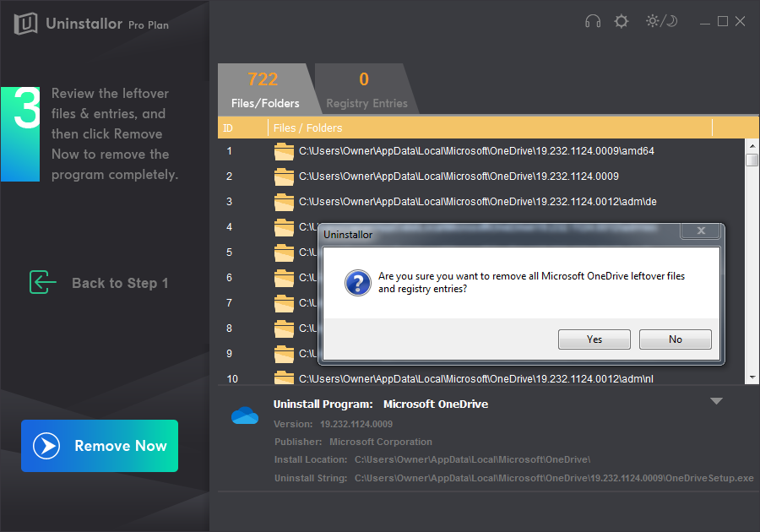Click the ID column header

(x=243, y=128)
